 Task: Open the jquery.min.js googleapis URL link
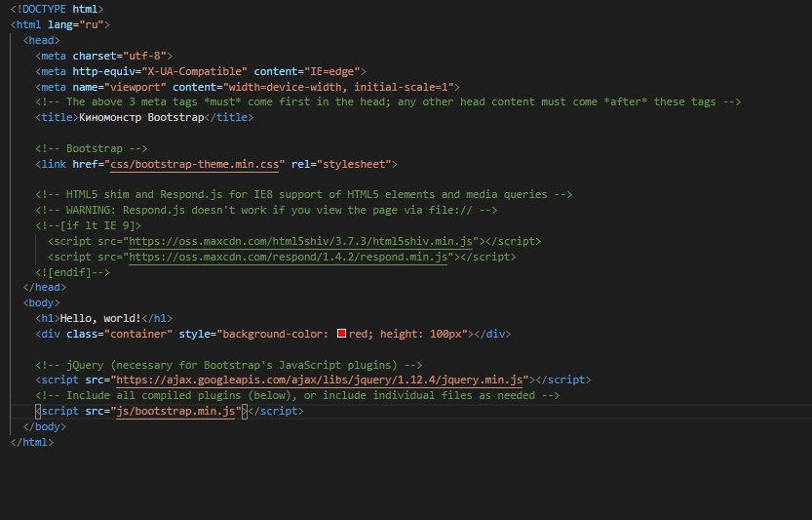click(320, 380)
